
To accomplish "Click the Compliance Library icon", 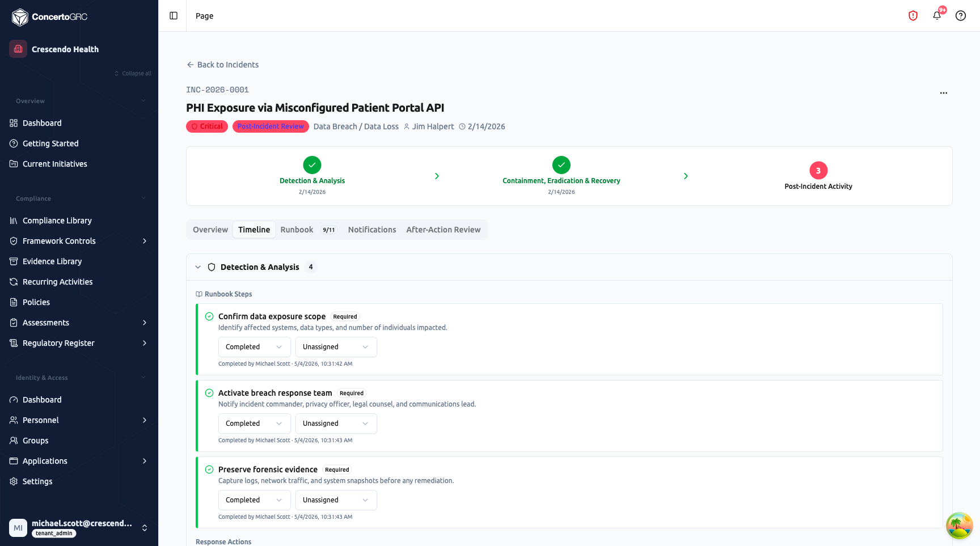I will point(14,221).
